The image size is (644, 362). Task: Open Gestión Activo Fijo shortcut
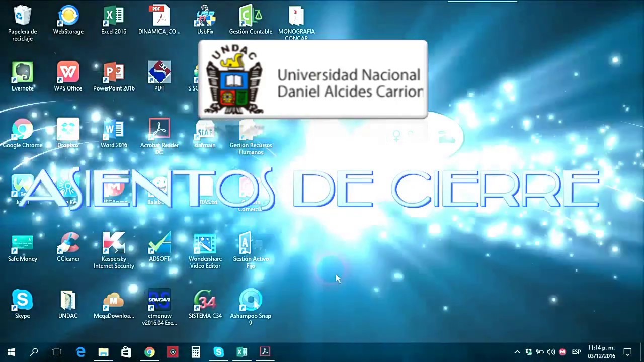pyautogui.click(x=251, y=250)
